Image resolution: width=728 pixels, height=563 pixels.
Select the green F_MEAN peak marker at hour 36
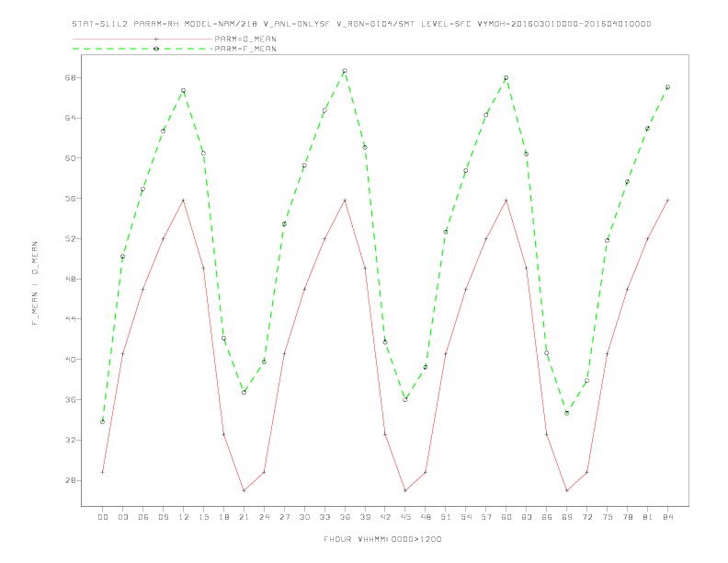[345, 71]
